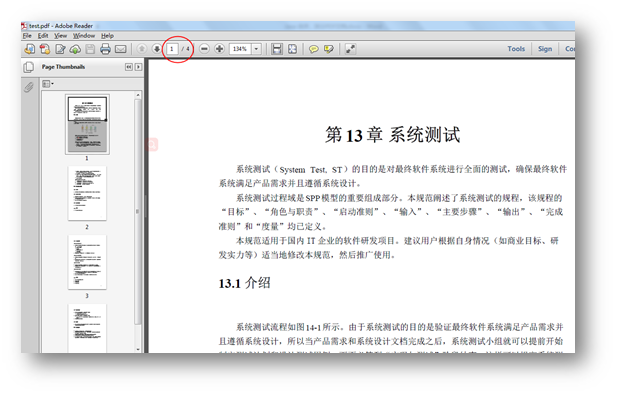The height and width of the screenshot is (395, 617).
Task: Click the Create PDF online icon
Action: coord(45,49)
